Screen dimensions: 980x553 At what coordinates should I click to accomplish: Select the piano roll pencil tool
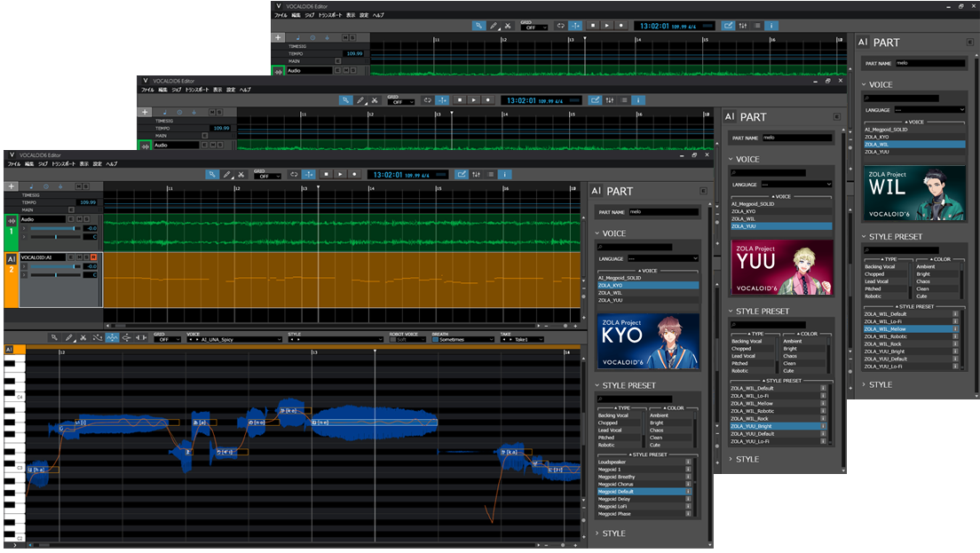click(x=68, y=337)
